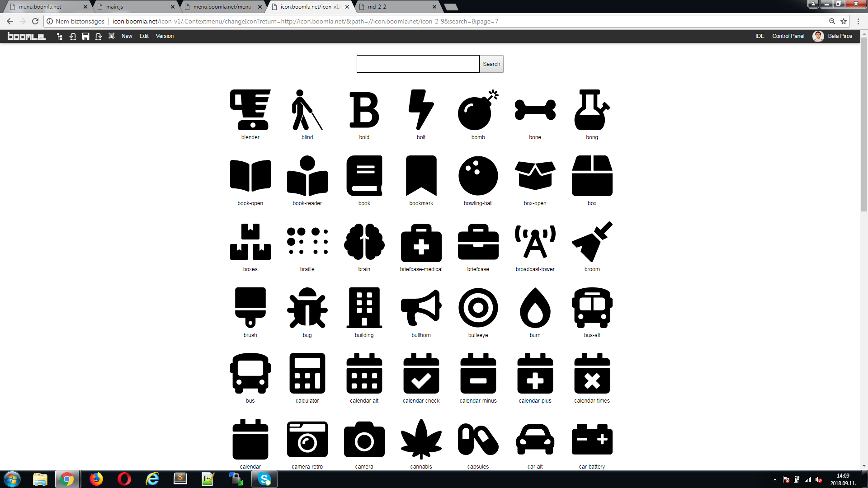Select the bookmark icon
868x488 pixels.
click(x=421, y=176)
